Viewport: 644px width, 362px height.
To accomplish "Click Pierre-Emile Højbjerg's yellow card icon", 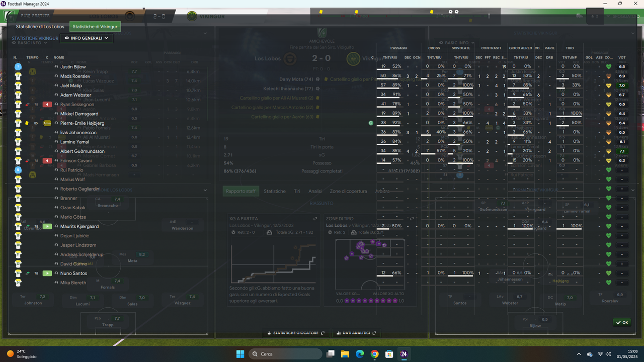I will click(27, 123).
